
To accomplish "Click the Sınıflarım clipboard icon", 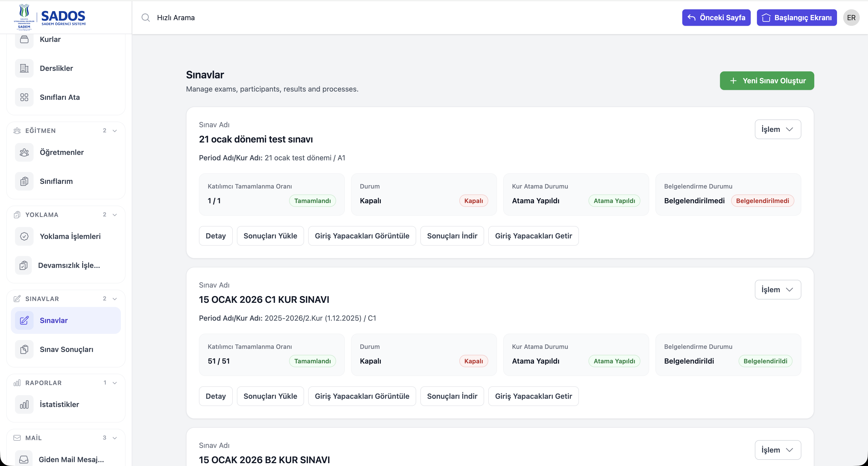I will 24,182.
